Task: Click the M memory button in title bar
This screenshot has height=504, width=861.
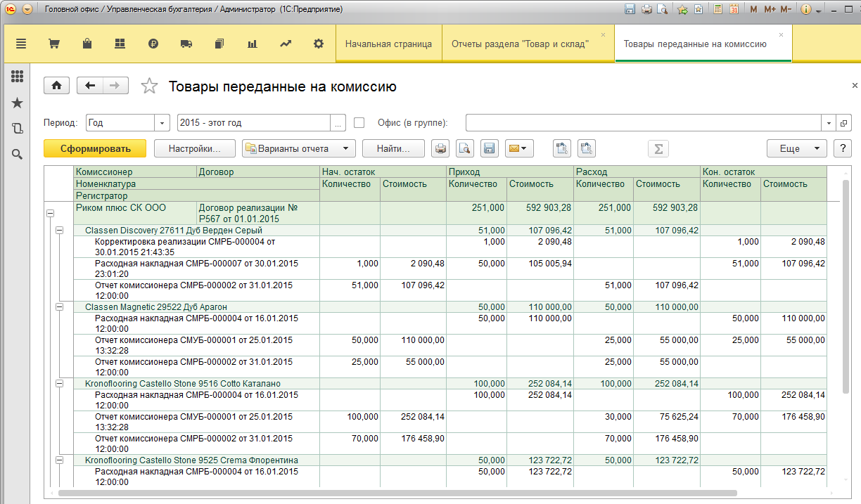Action: pos(754,10)
